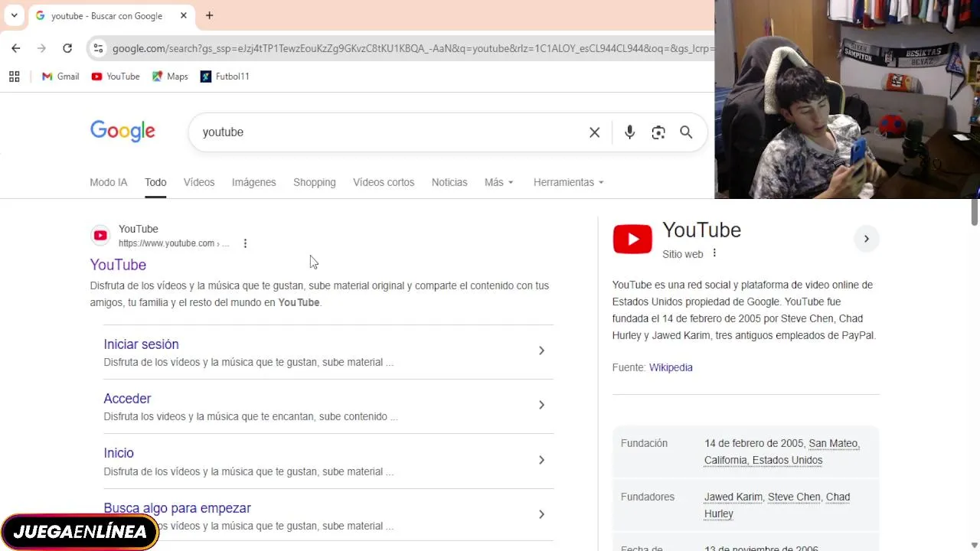Expand the Herramientas dropdown
The height and width of the screenshot is (551, 980).
pyautogui.click(x=569, y=182)
